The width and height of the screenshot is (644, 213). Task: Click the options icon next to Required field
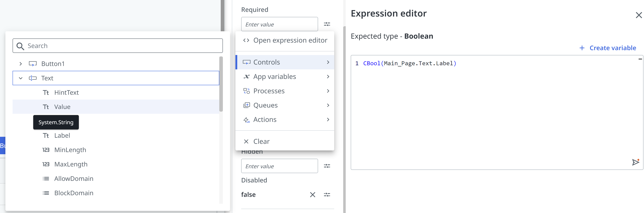click(x=327, y=24)
